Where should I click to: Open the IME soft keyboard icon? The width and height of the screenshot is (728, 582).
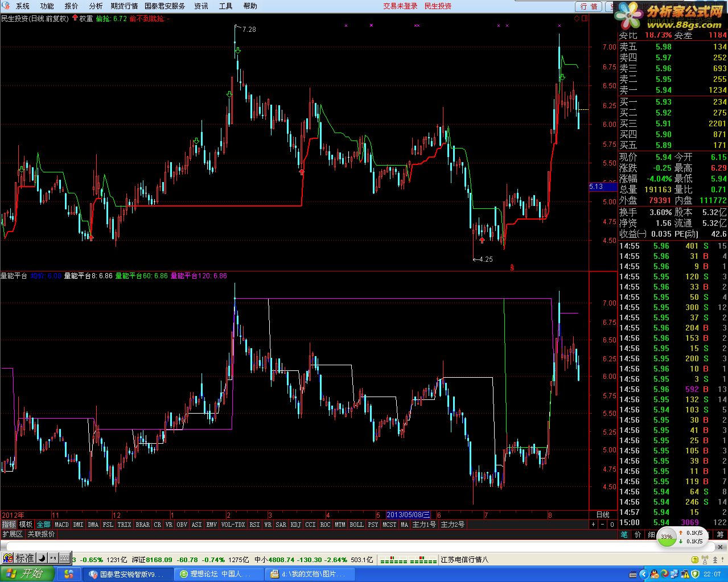64,558
